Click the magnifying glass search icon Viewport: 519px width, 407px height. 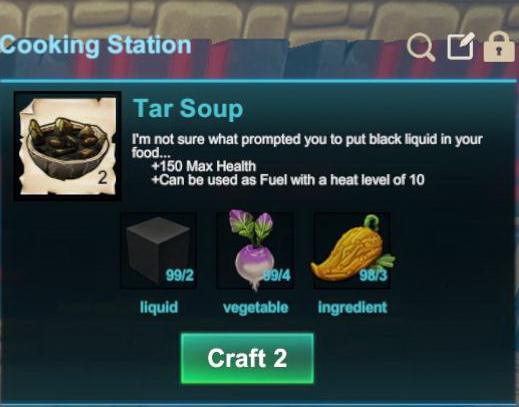(x=421, y=48)
